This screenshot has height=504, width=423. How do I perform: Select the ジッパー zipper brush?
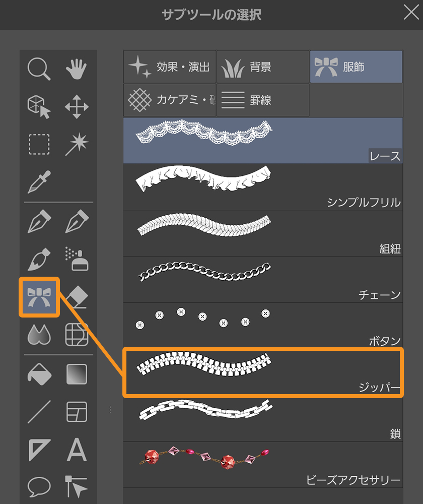[262, 372]
